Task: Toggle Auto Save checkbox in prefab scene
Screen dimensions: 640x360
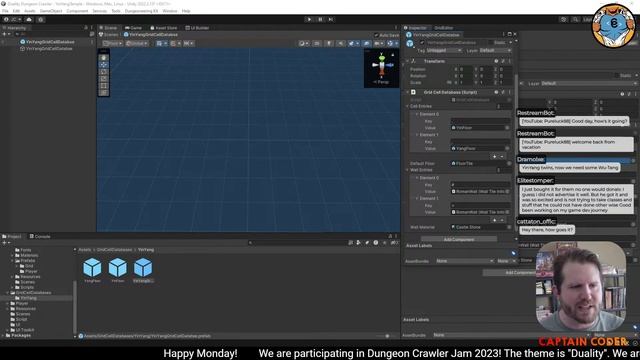Action: click(376, 35)
